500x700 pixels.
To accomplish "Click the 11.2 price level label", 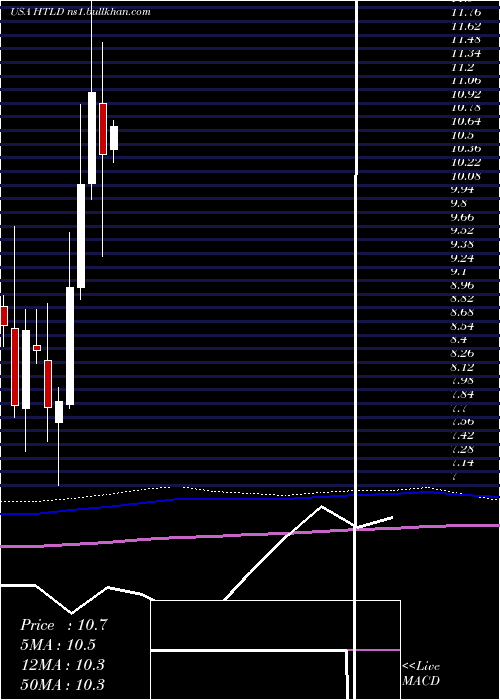I will 462,67.
